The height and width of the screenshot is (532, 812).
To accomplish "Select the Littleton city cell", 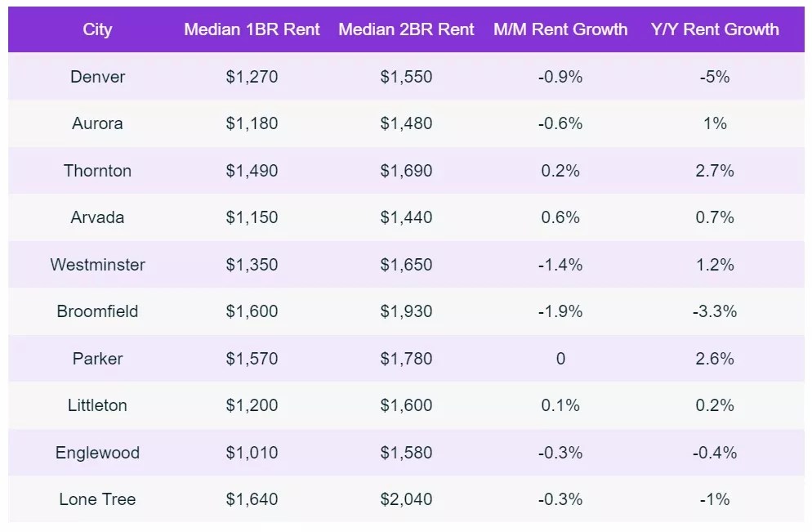I will (x=97, y=405).
